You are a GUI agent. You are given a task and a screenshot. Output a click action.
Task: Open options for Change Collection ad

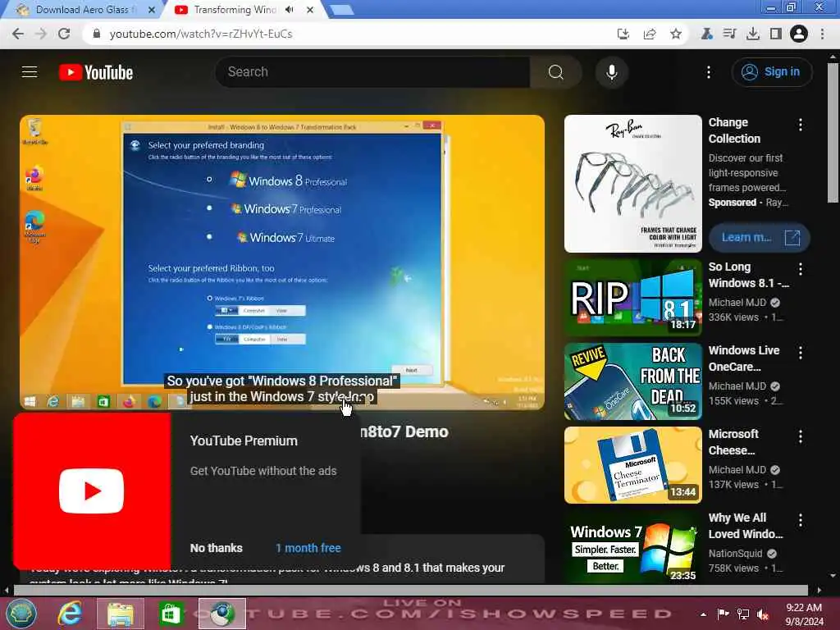801,125
